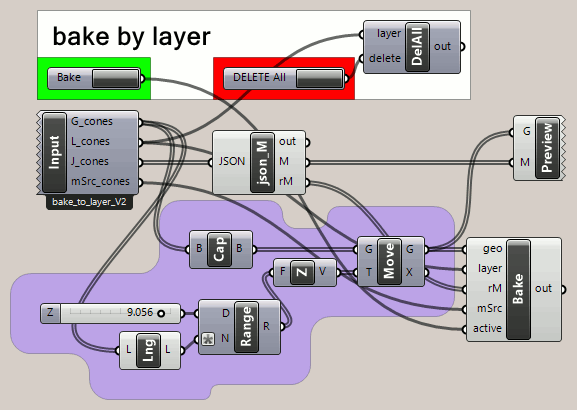Select the json_M component
Screen dimensions: 577x410
[262, 162]
